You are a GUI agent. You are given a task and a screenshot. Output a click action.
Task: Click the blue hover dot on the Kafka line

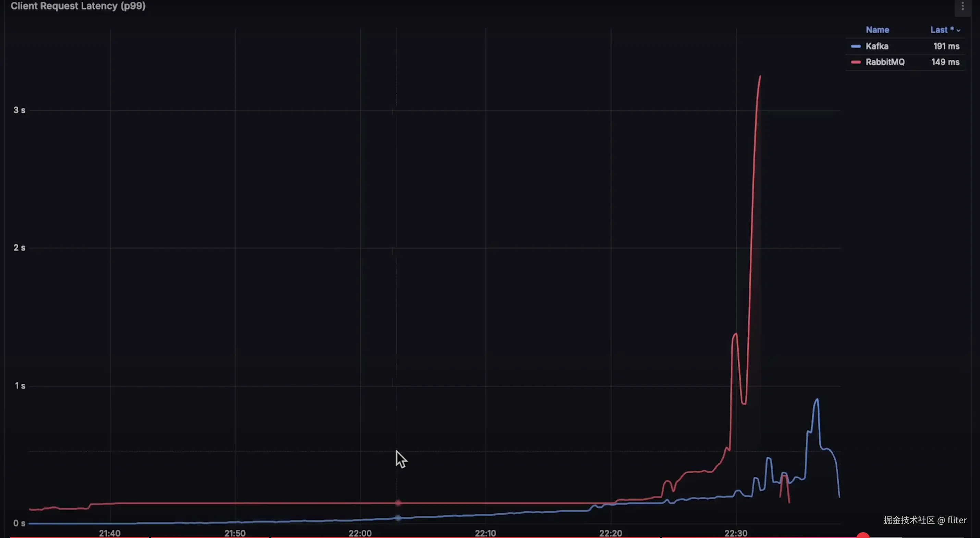(x=398, y=518)
